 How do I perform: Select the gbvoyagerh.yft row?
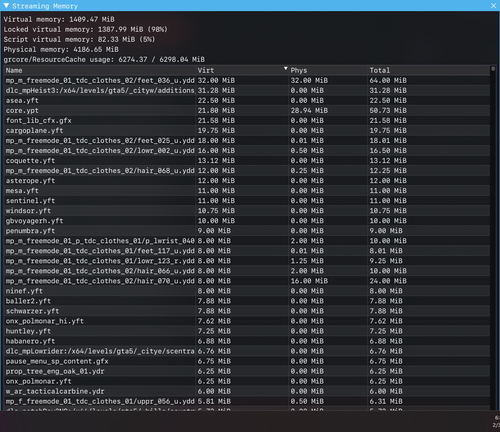[x=247, y=221]
